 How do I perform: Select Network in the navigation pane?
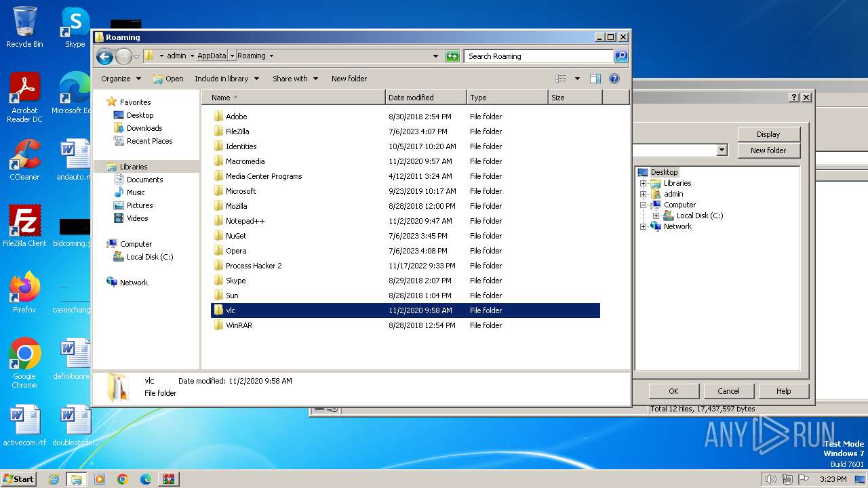coord(134,283)
